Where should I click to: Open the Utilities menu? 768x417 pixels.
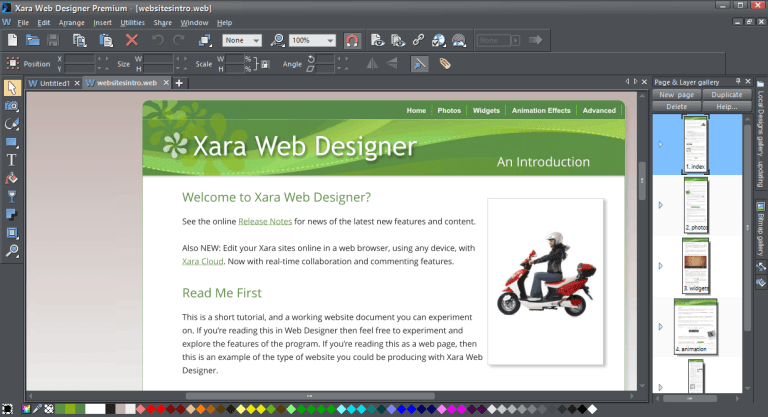(132, 23)
